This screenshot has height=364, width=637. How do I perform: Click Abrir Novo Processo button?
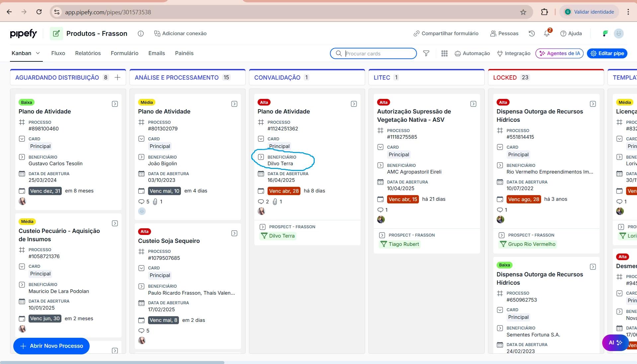coord(51,346)
